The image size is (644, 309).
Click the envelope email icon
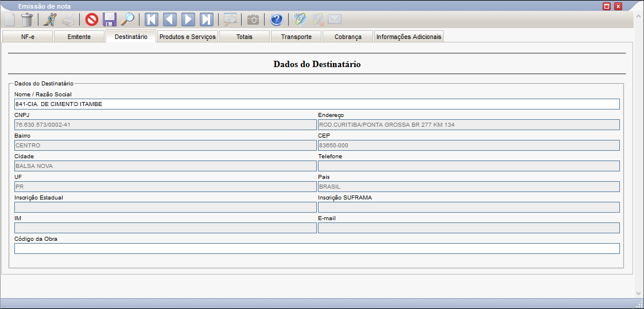tap(335, 19)
